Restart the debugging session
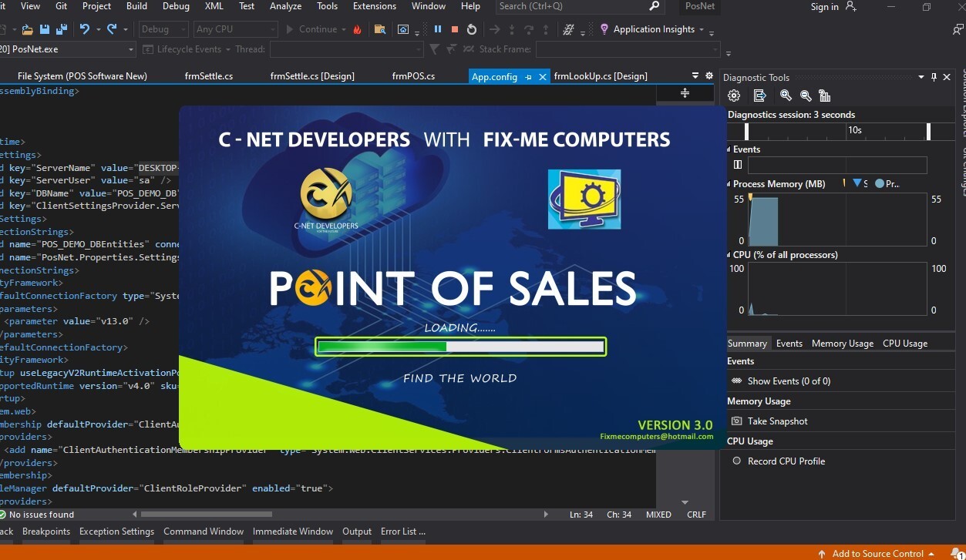 coord(472,29)
